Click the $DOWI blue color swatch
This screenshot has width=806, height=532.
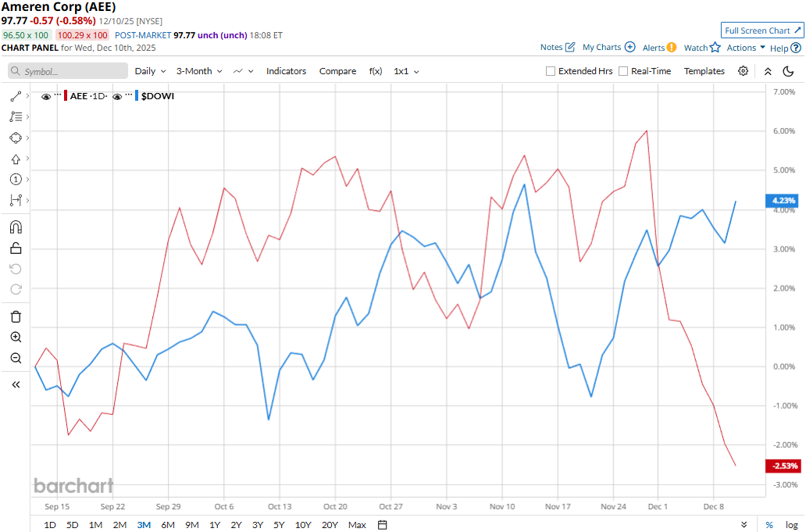coord(136,96)
